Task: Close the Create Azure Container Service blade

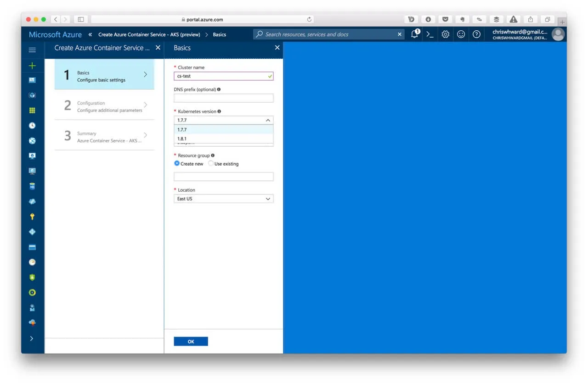Action: [x=158, y=48]
